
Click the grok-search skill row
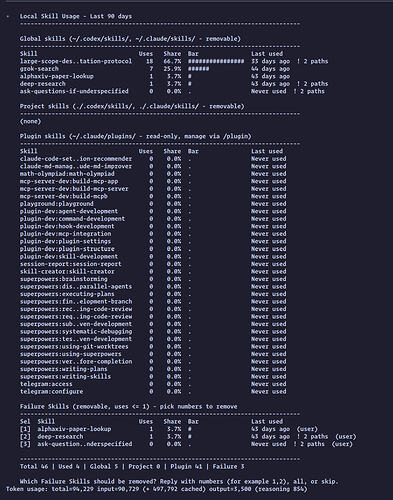[155, 69]
